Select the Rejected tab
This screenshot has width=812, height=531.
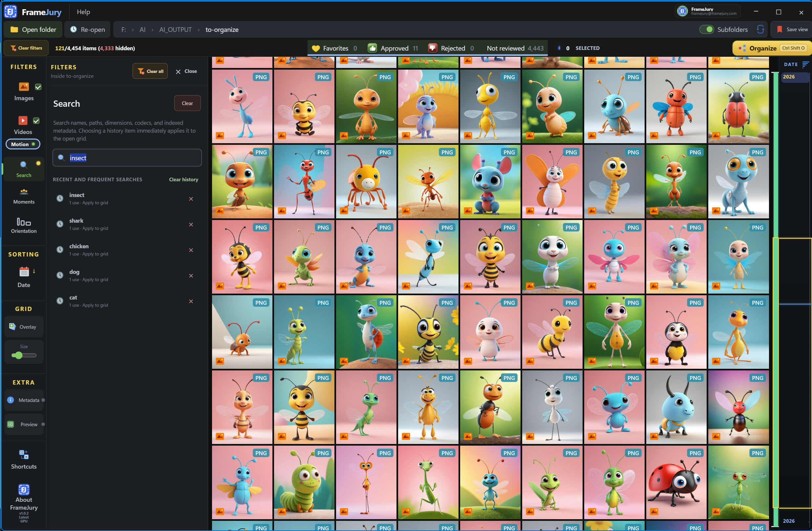tap(451, 48)
